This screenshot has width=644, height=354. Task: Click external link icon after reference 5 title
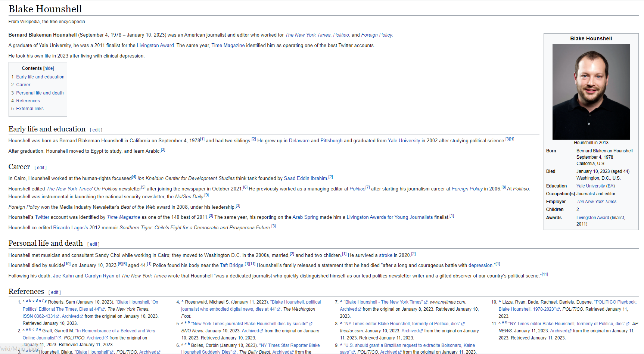tap(311, 324)
